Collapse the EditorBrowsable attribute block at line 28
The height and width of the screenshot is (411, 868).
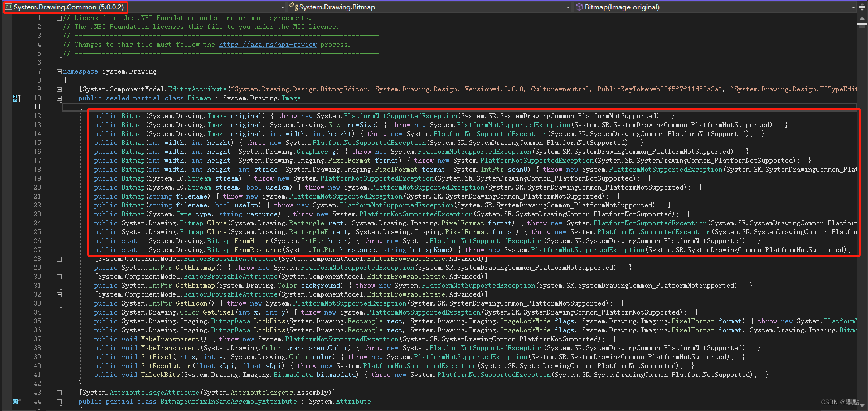point(59,259)
